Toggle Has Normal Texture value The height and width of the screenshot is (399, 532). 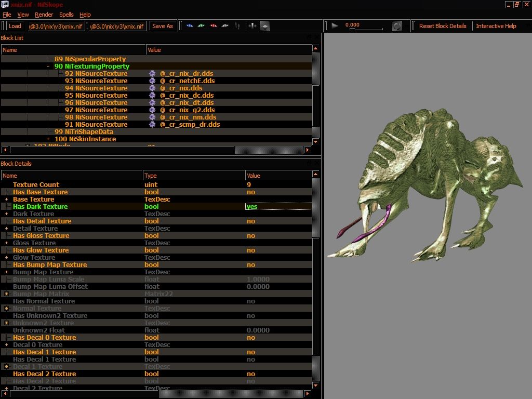point(251,301)
